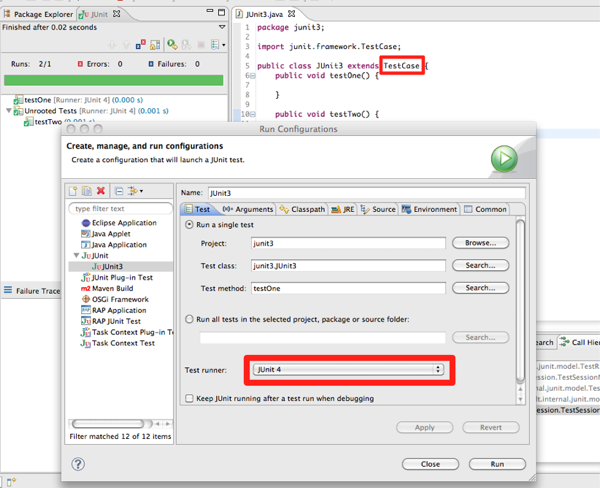The height and width of the screenshot is (488, 600).
Task: Switch to Source tab
Action: [378, 209]
